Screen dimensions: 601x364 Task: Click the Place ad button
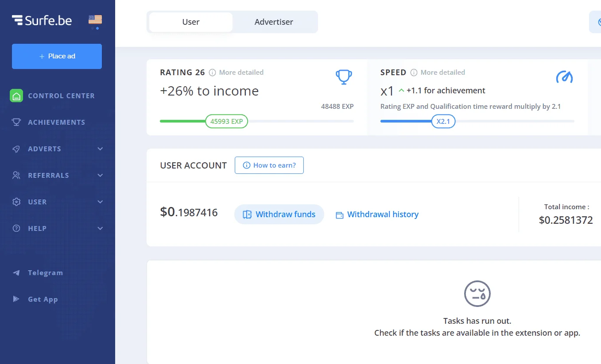click(57, 56)
